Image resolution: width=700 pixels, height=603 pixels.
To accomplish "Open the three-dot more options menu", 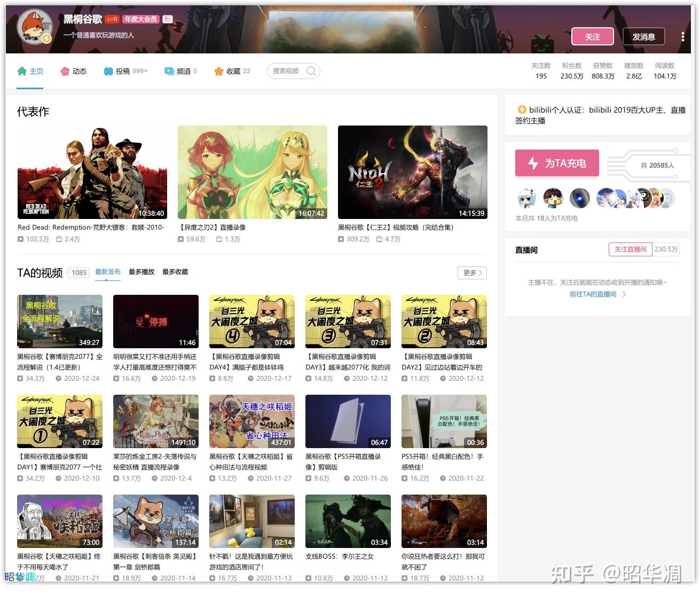I will click(682, 36).
